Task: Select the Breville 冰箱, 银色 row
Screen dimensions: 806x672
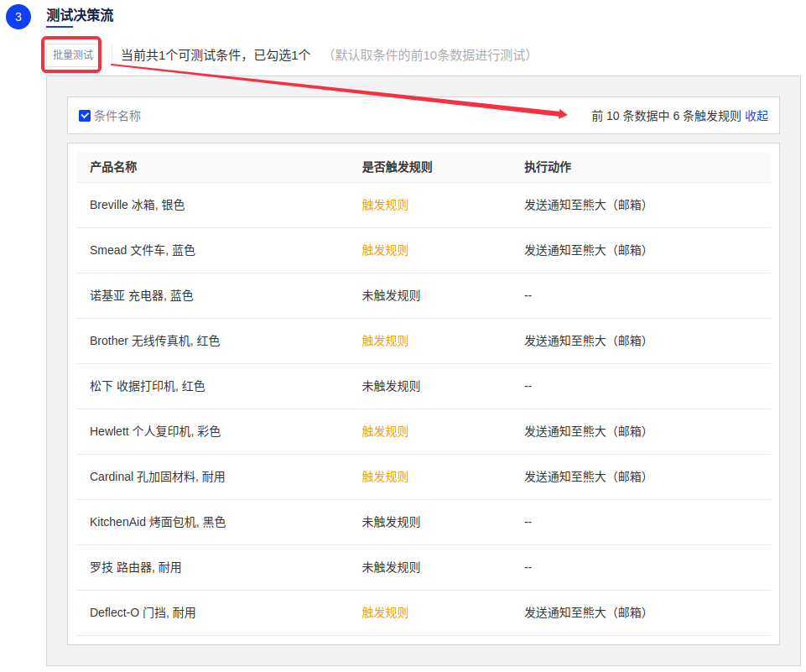Action: coord(137,205)
